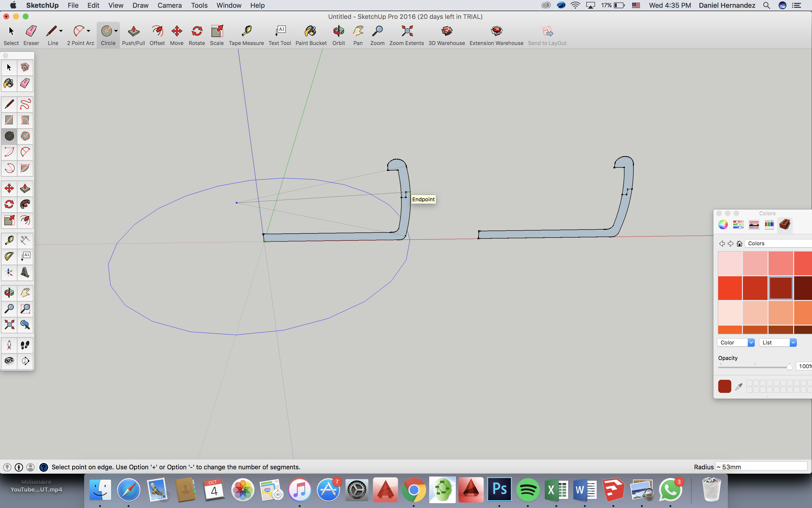Open the Extension Warehouse
The image size is (812, 508).
tap(496, 35)
